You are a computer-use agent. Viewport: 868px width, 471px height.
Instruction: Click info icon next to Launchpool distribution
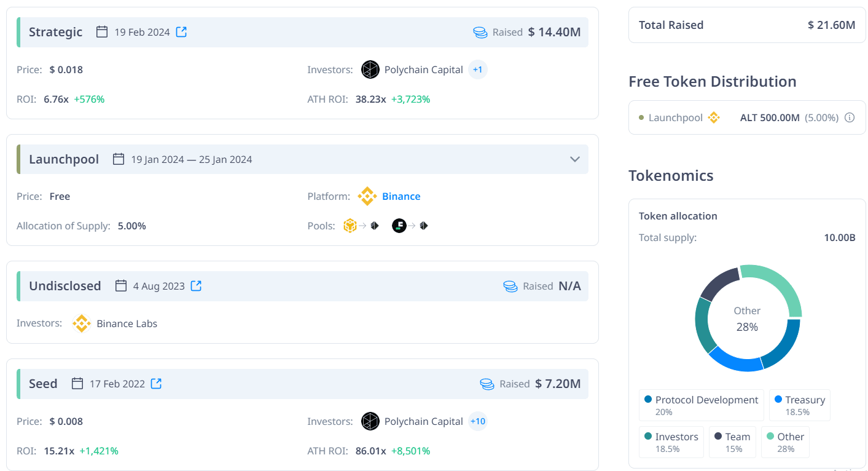point(850,117)
